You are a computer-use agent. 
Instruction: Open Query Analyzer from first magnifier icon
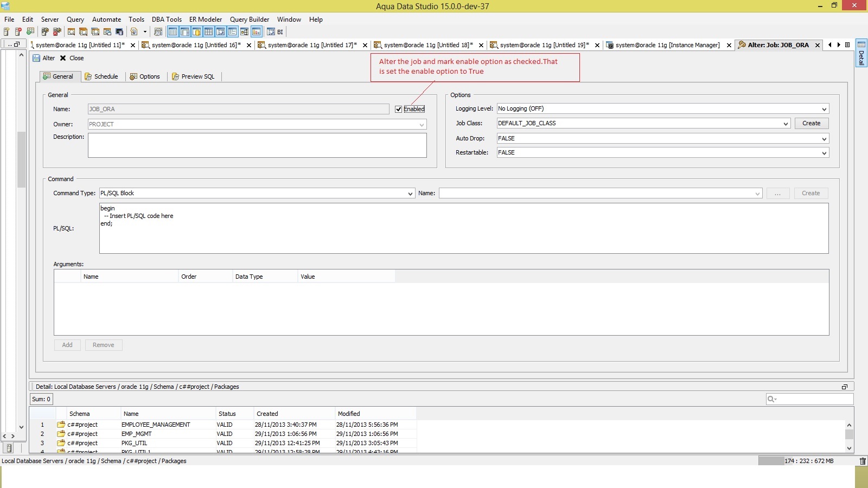tap(72, 32)
